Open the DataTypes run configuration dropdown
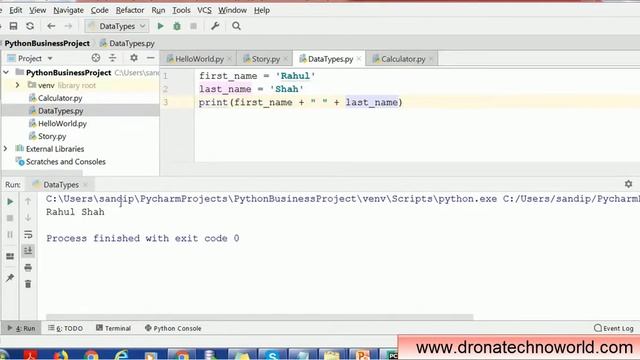This screenshot has height=360, width=640. click(117, 26)
